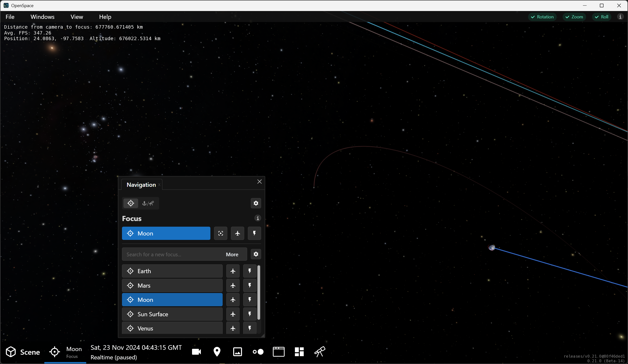Set focus to Venus in the list
The height and width of the screenshot is (364, 628).
click(172, 328)
